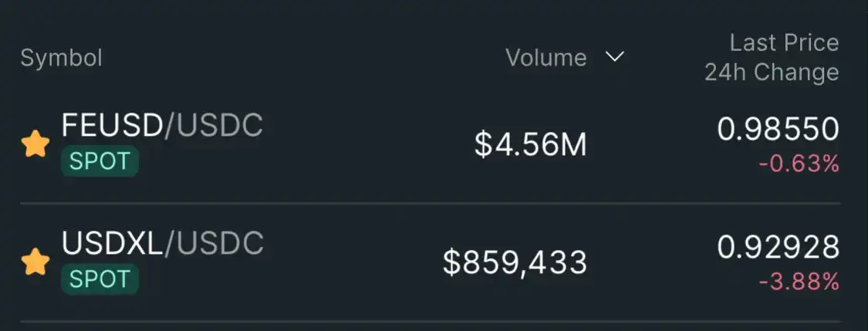Click the 0.92928 last price
The width and height of the screenshot is (868, 331).
[x=778, y=248]
